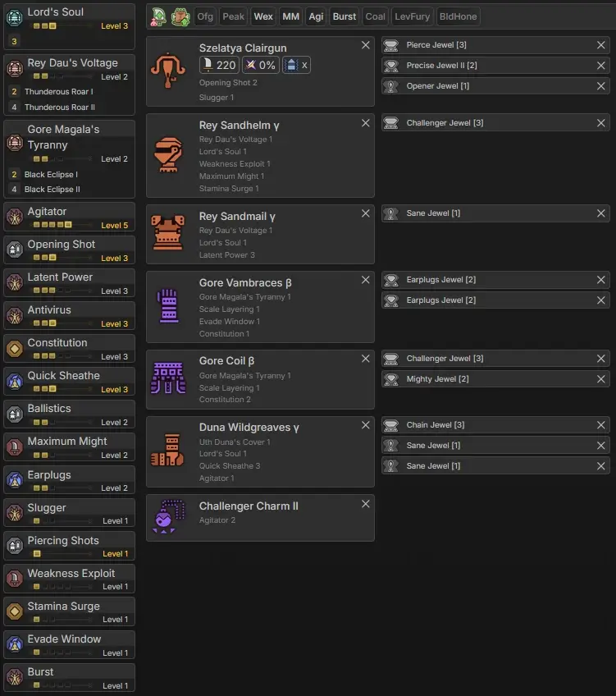The width and height of the screenshot is (616, 696).
Task: Click the Gore Vambraces arm icon
Action: click(x=168, y=307)
